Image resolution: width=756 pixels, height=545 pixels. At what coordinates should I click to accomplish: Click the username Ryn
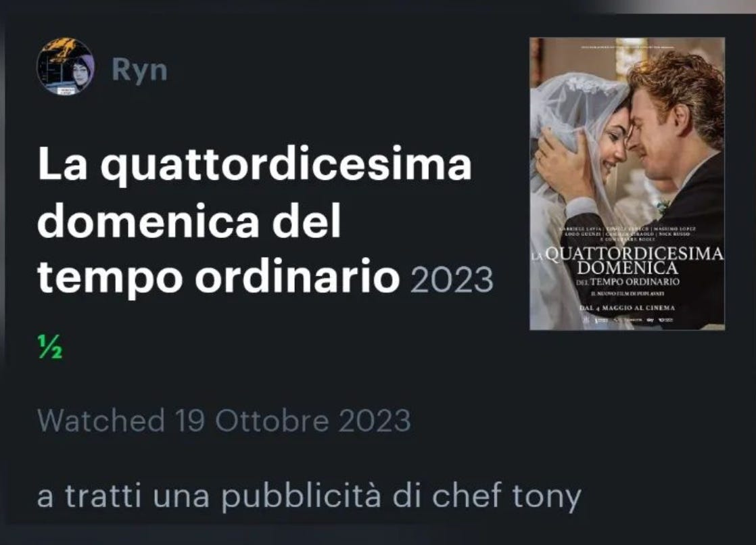click(x=139, y=70)
